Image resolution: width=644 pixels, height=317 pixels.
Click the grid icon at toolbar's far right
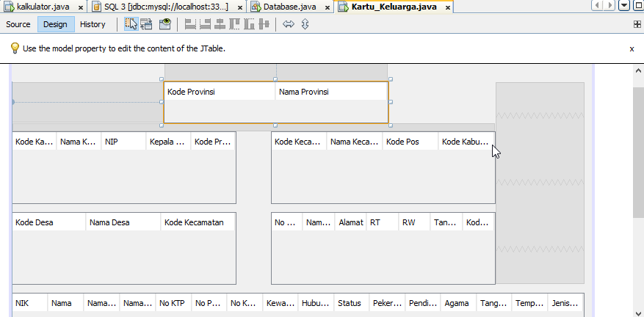(x=637, y=24)
